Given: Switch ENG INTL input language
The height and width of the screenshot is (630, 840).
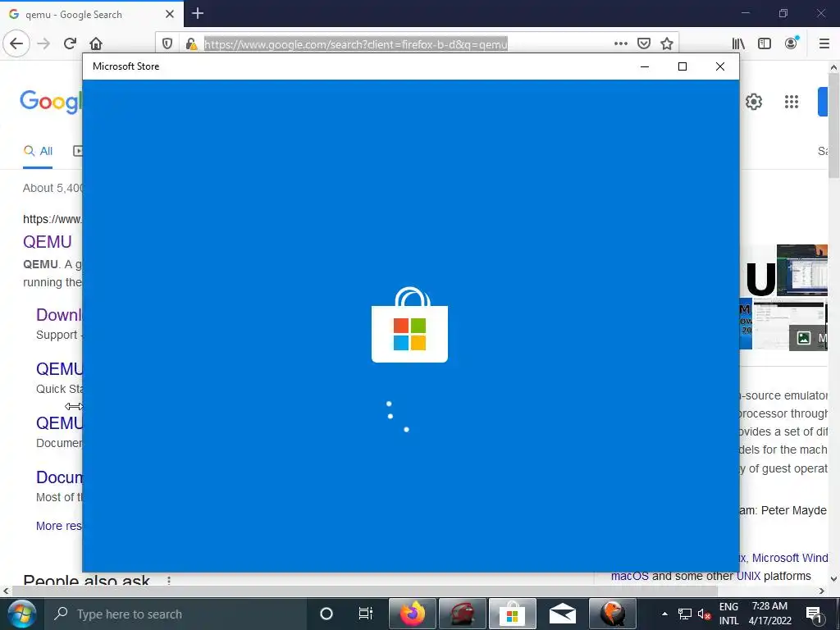Looking at the screenshot, I should pos(728,614).
